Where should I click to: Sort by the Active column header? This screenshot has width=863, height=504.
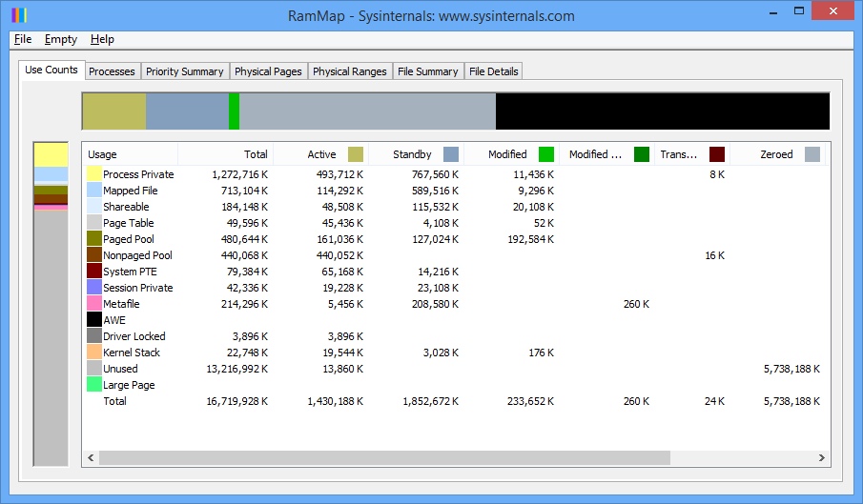pyautogui.click(x=320, y=154)
